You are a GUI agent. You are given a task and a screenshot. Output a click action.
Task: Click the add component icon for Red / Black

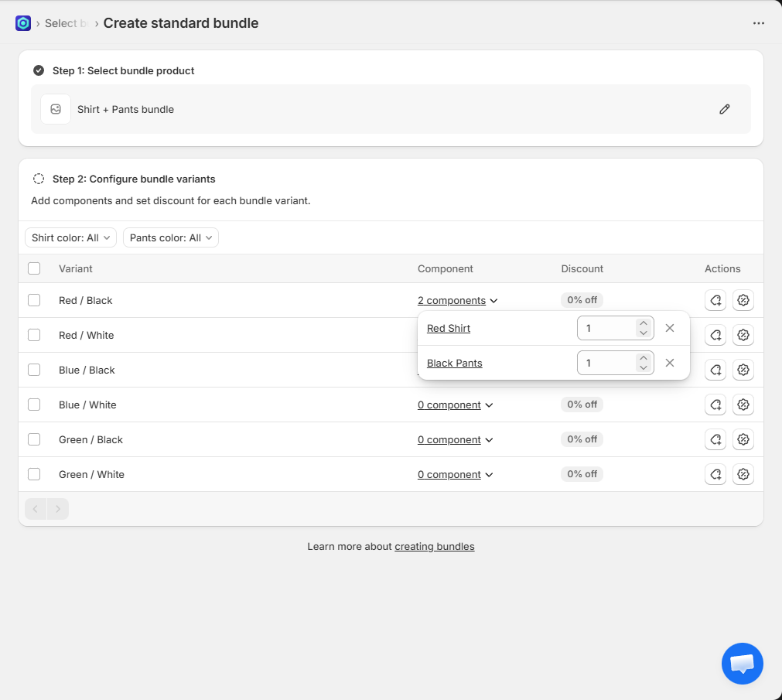(715, 300)
